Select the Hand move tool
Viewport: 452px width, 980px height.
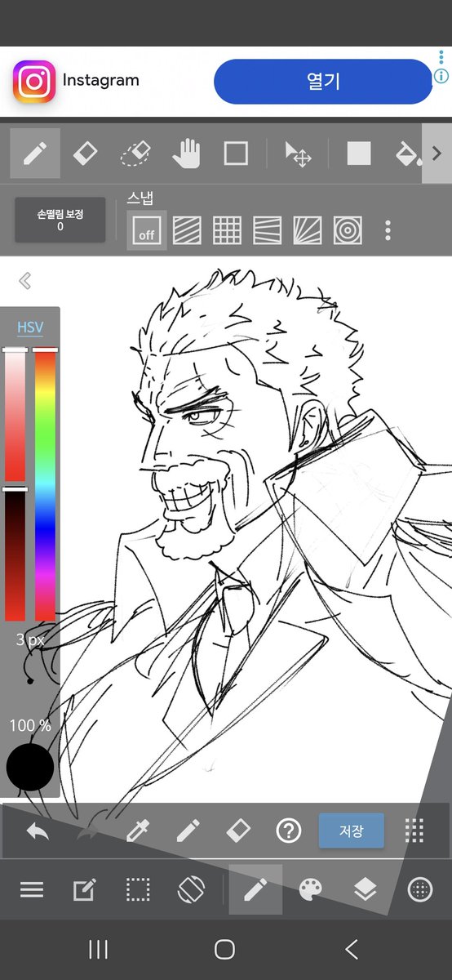click(187, 153)
